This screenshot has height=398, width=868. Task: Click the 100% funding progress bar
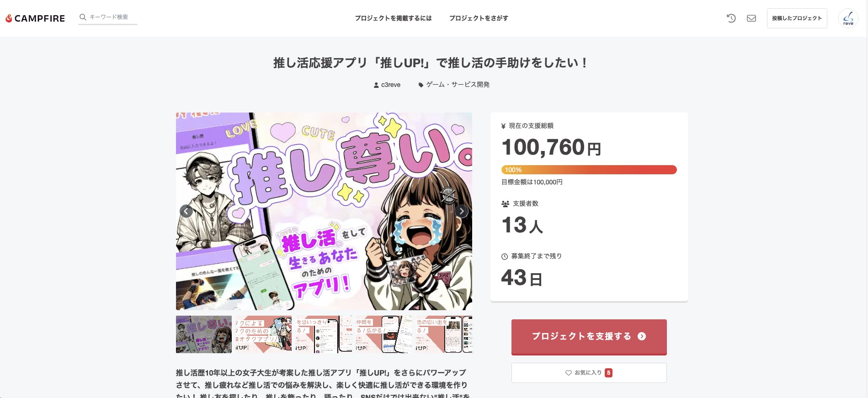589,170
